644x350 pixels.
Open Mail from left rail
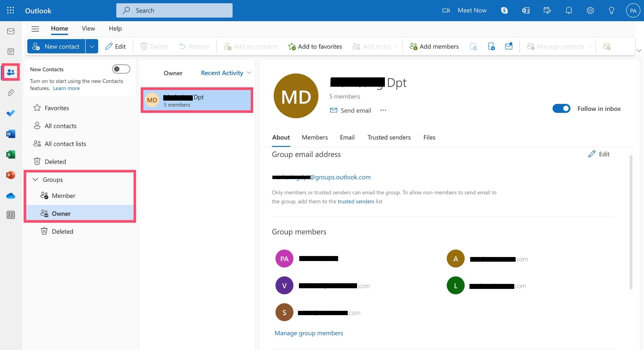11,31
